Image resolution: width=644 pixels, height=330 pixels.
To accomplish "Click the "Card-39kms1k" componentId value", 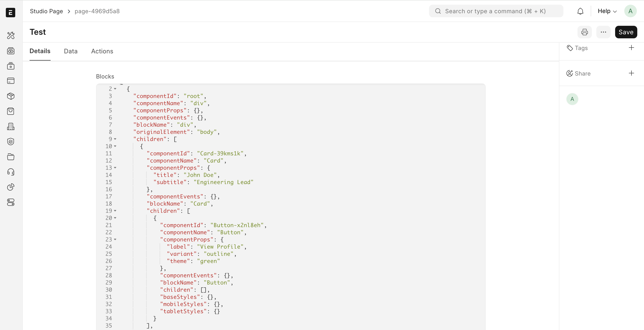I will 220,154.
